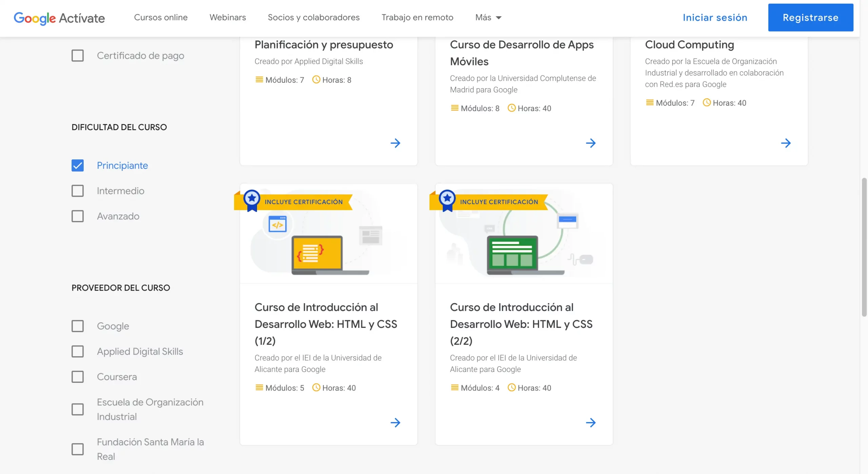Click the Principiante label text
Viewport: 868px width, 474px height.
122,165
